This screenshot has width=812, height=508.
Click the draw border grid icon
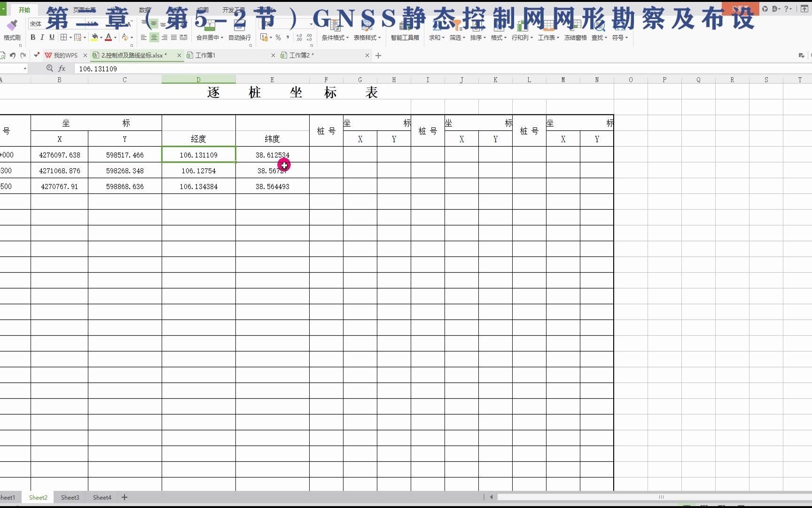(78, 37)
